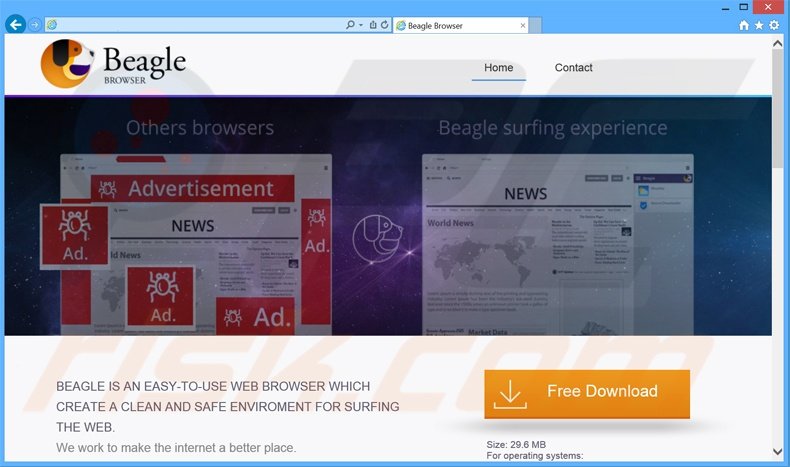
Task: Click the 'Beagle surfing experience' heading
Action: coord(553,128)
